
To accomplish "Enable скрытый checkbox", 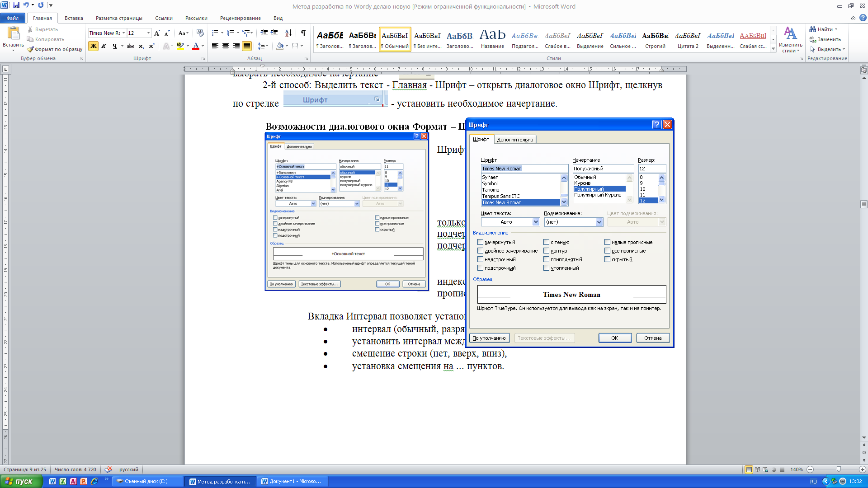I will 608,259.
